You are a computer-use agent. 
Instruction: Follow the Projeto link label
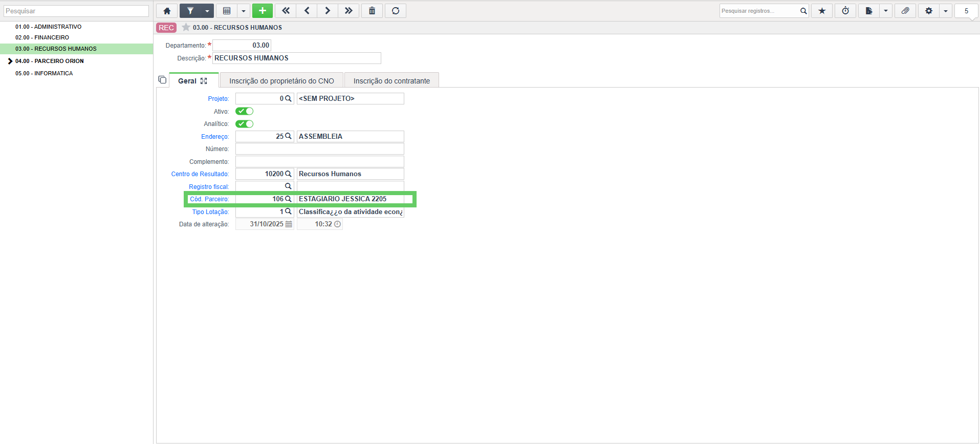coord(218,99)
